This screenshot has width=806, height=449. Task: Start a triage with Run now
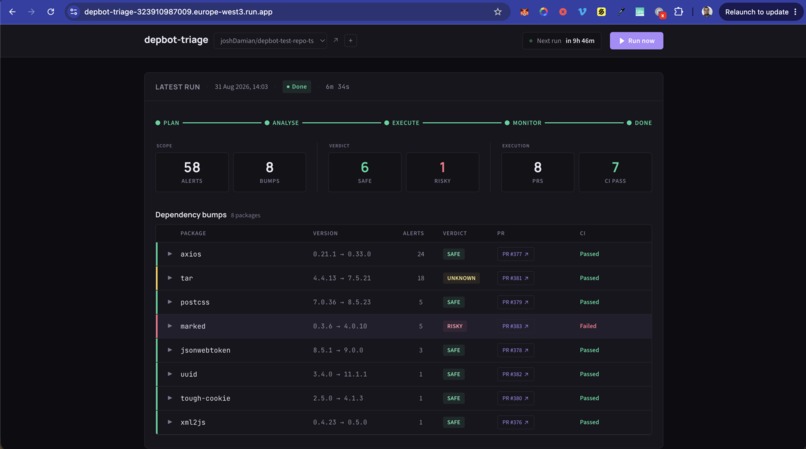(x=636, y=41)
